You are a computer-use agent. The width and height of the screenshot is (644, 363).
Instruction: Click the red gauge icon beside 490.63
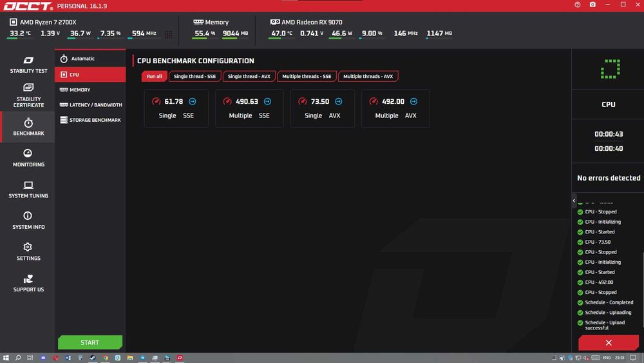(x=227, y=101)
